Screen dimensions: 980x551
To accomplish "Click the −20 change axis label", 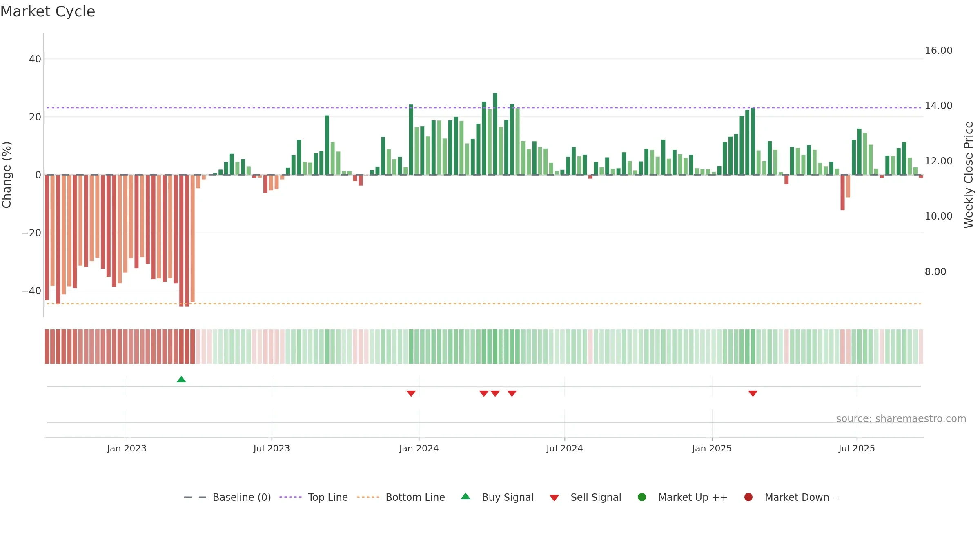I will (x=31, y=233).
